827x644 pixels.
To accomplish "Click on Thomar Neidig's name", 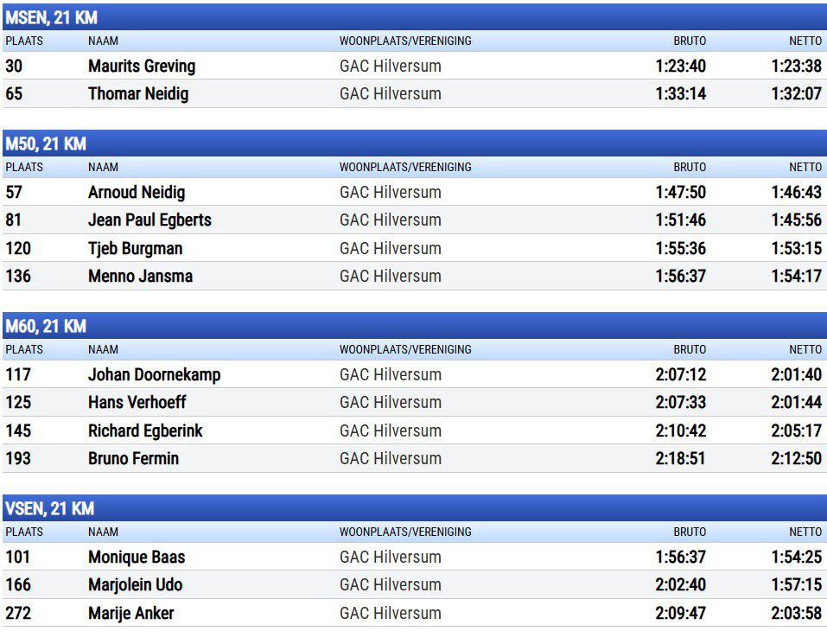I will 138,93.
